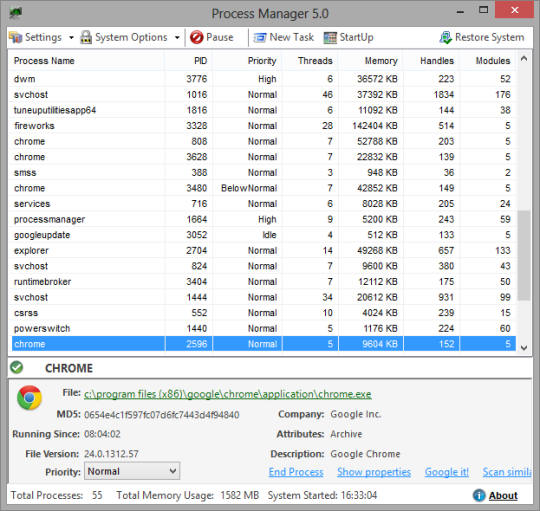Image resolution: width=540 pixels, height=511 pixels.
Task: Select the runtimebroker process row
Action: click(x=263, y=282)
